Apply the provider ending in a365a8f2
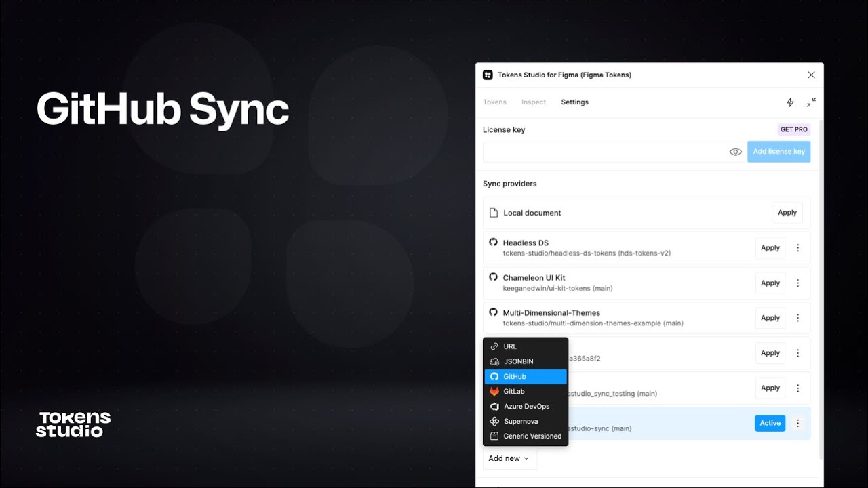The width and height of the screenshot is (868, 488). [x=770, y=353]
